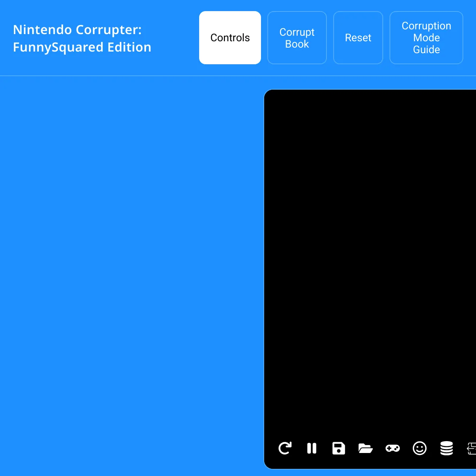
Task: Click inside the black emulator screen
Action: click(x=369, y=258)
